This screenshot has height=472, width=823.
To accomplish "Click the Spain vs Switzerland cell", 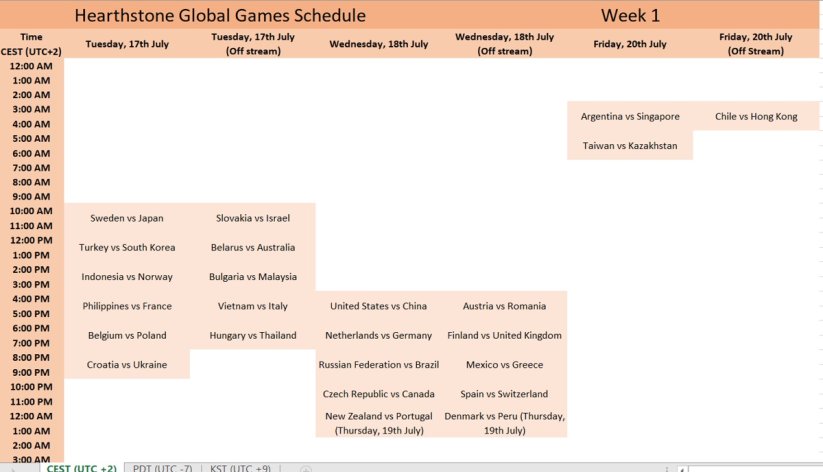I will 504,394.
